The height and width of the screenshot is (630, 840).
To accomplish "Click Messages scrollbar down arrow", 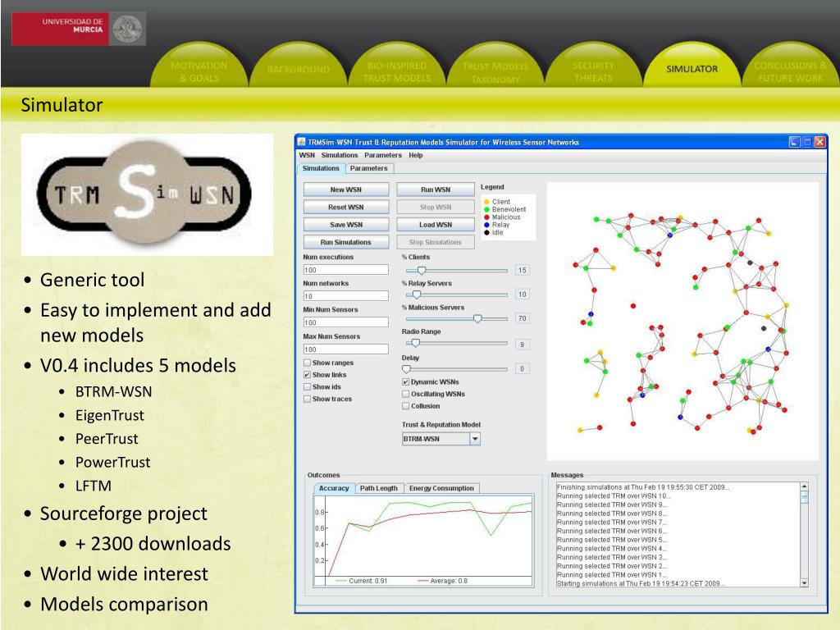I will [x=804, y=583].
